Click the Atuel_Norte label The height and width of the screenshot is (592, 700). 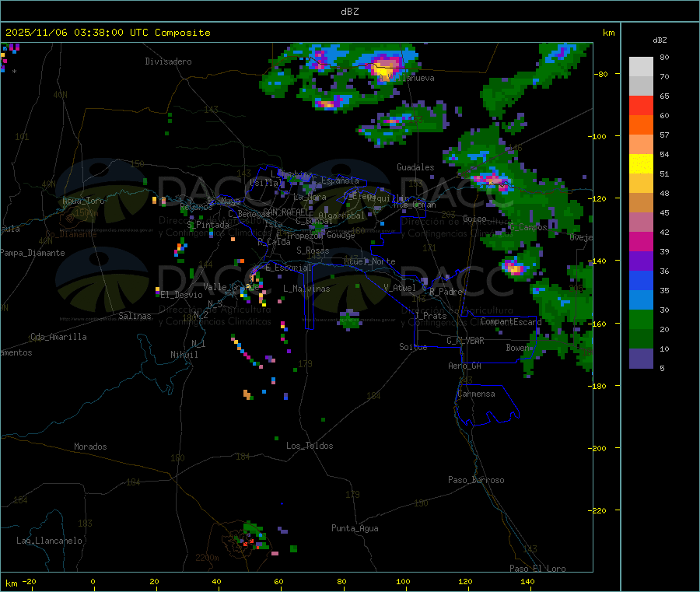(369, 261)
